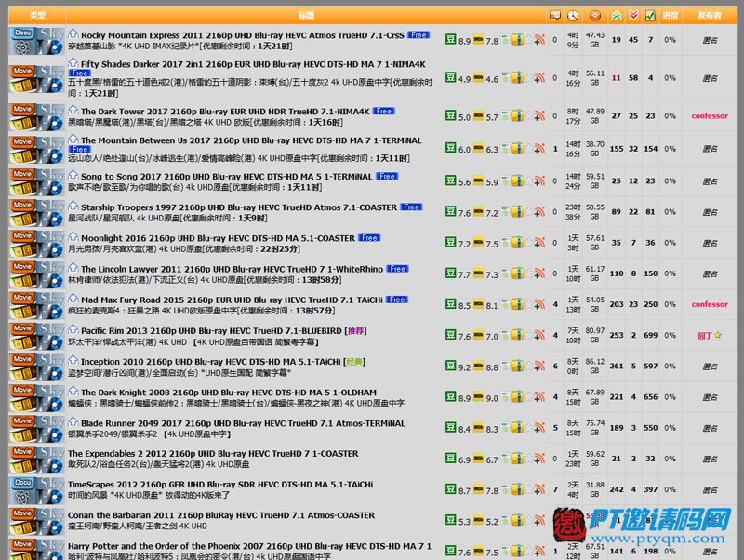
Task: Add Song to Song to RSS basket
Action: tap(539, 180)
